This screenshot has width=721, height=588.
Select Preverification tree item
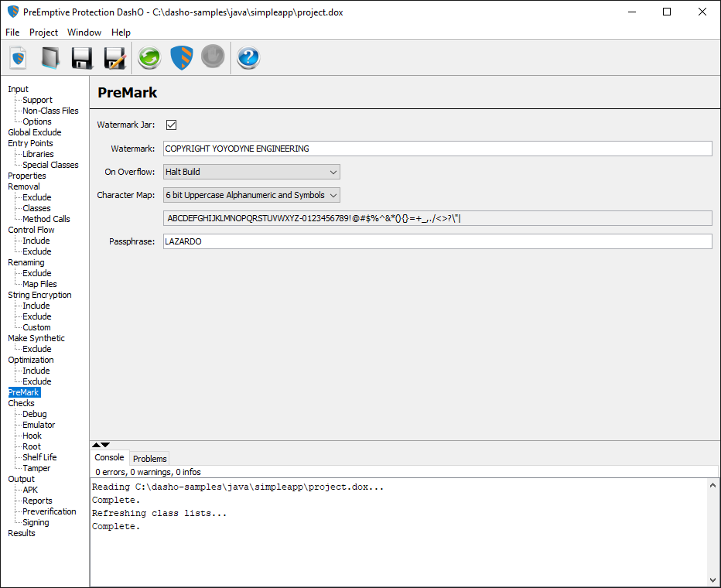pyautogui.click(x=50, y=511)
